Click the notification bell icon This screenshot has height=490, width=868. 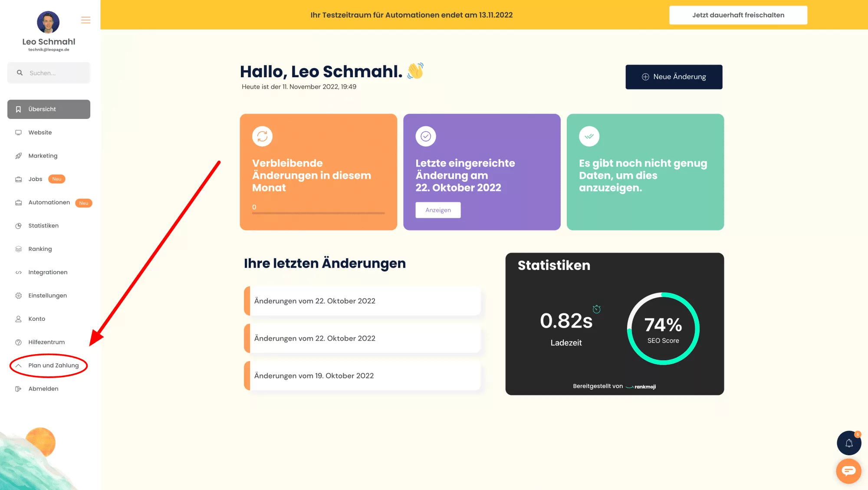pyautogui.click(x=849, y=443)
